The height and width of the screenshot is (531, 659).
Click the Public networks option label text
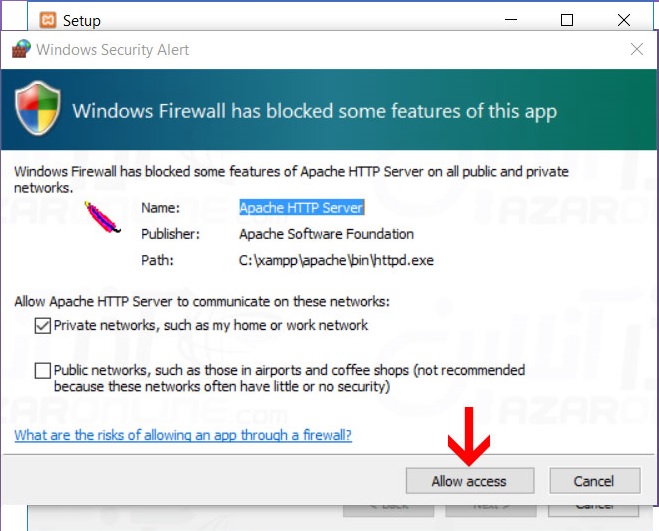pyautogui.click(x=289, y=378)
